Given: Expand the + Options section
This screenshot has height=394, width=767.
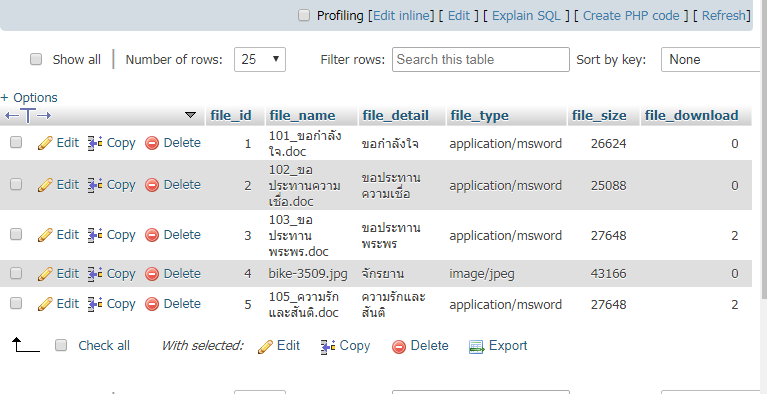Looking at the screenshot, I should [x=29, y=97].
